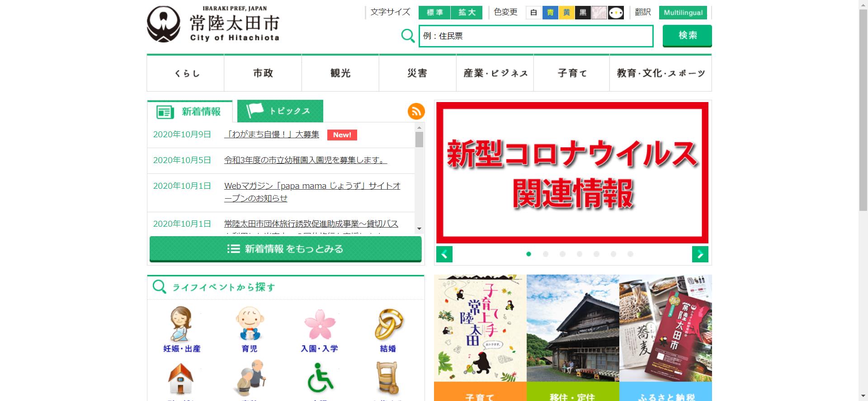Open the 「わがまち自慢!」大募集 link
The image size is (868, 401).
272,135
